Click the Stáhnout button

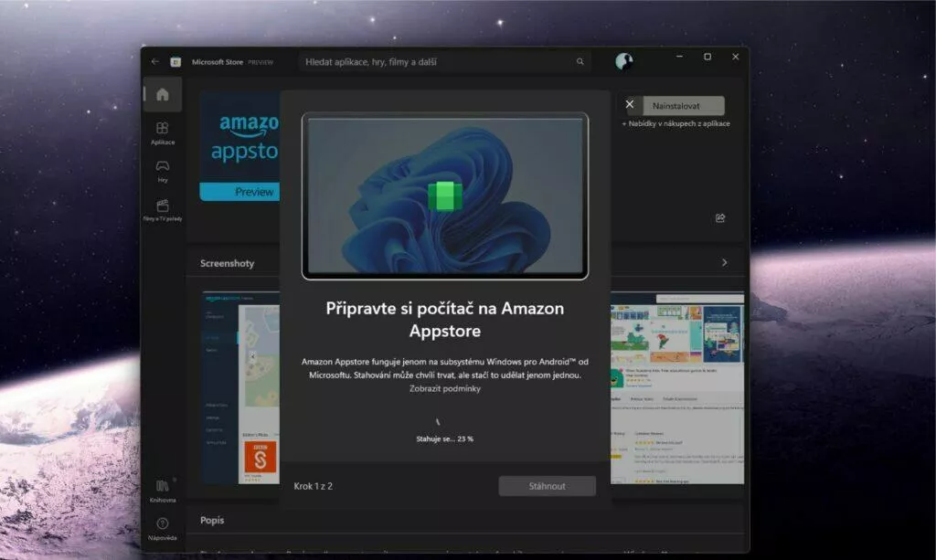(547, 486)
